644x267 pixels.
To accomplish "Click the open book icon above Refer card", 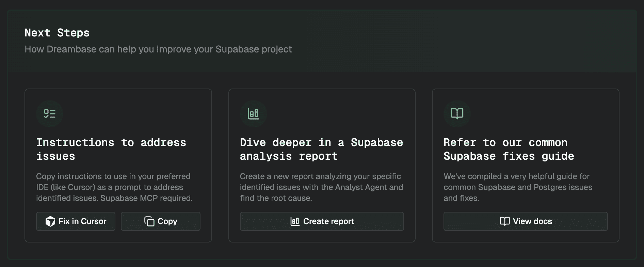I will pyautogui.click(x=457, y=114).
